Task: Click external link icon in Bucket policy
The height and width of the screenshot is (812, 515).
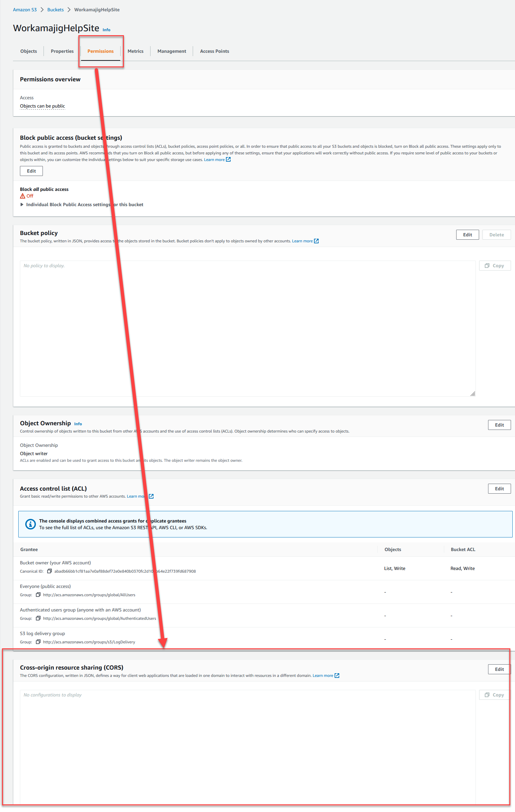Action: (316, 241)
